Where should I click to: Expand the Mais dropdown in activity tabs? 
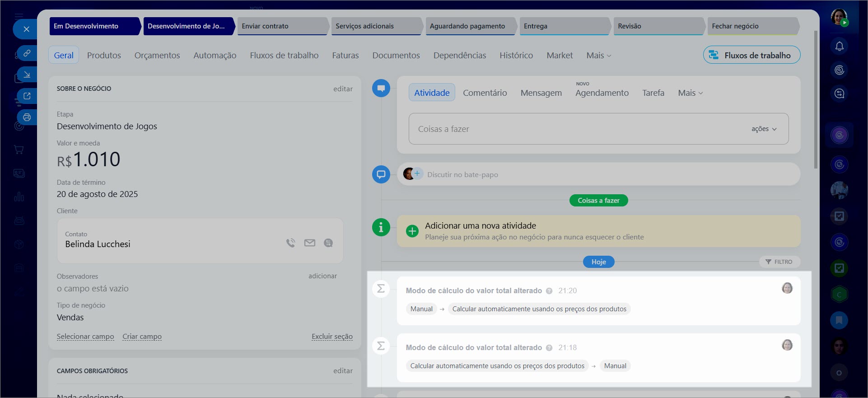pyautogui.click(x=690, y=93)
